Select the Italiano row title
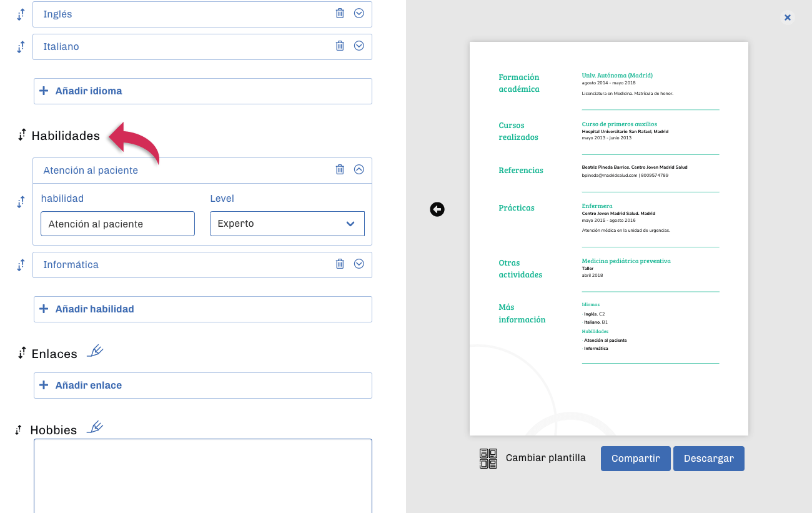 (61, 46)
